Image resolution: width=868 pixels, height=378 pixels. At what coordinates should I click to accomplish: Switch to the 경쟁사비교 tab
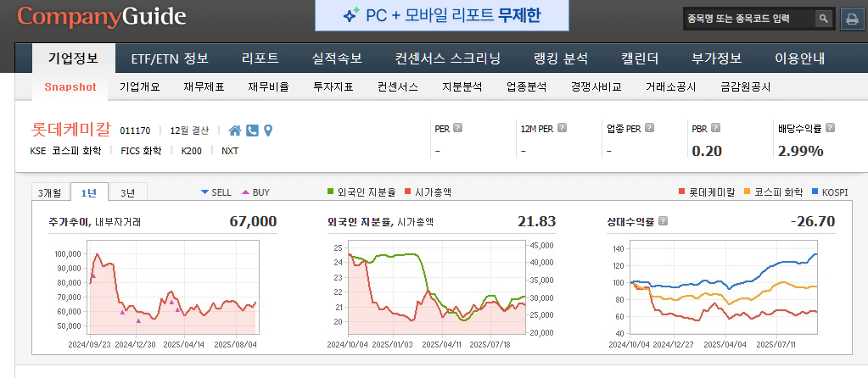tap(596, 87)
